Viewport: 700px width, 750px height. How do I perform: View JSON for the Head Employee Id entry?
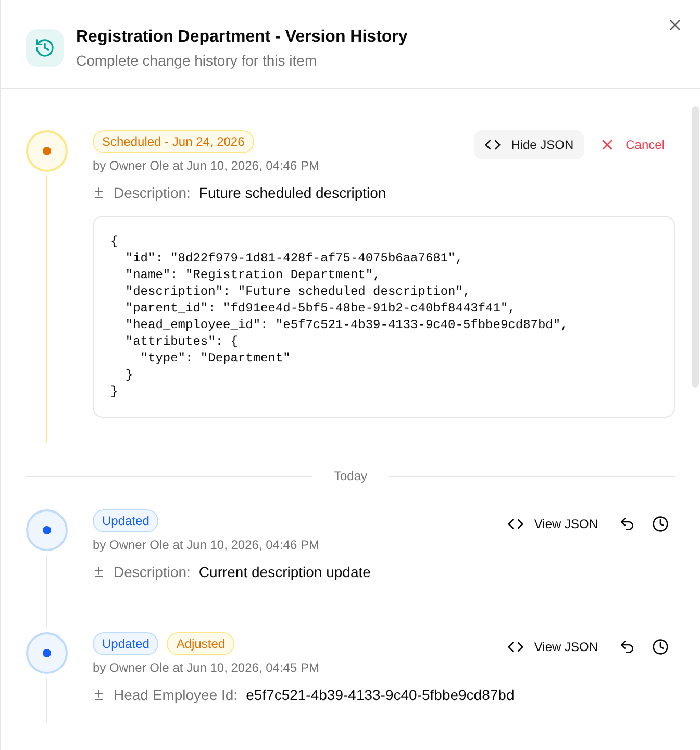tap(553, 647)
